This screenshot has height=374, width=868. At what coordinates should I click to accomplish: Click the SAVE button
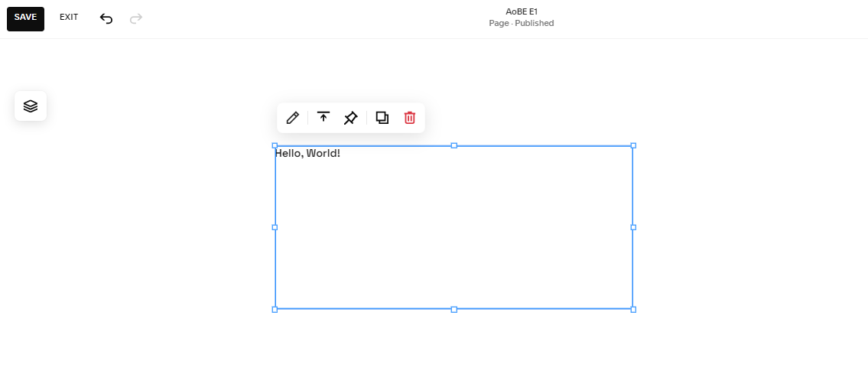[25, 19]
